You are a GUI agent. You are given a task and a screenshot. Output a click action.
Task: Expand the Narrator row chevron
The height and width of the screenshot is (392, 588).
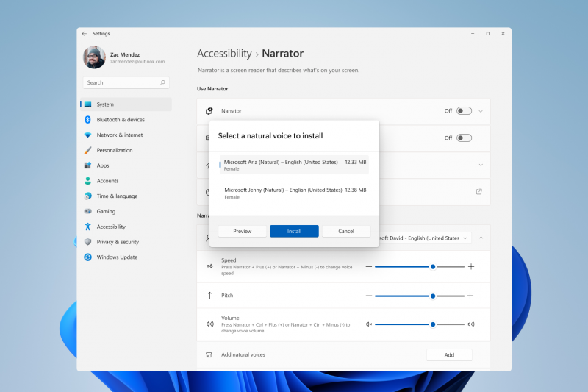(x=481, y=111)
